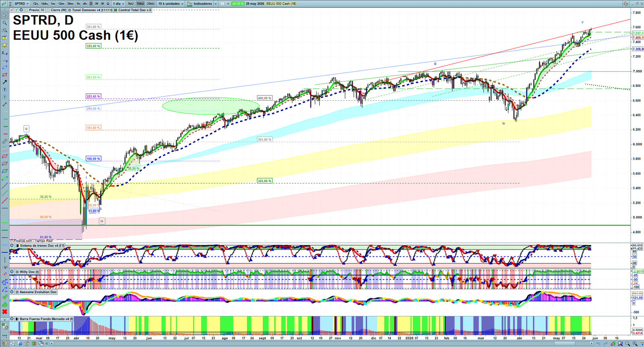Viewport: 644px width, 347px height.
Task: Select the 4h timeframe
Action: click(85, 4)
